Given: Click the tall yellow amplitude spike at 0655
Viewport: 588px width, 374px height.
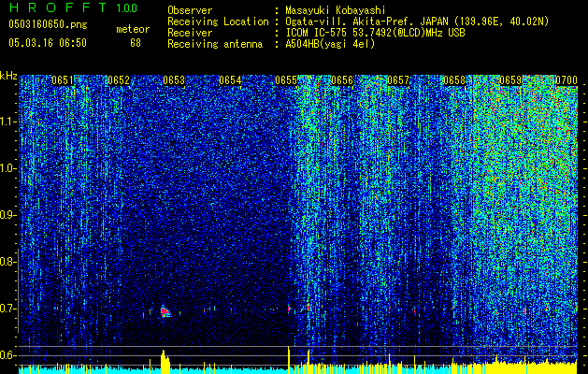Looking at the screenshot, I should [289, 360].
